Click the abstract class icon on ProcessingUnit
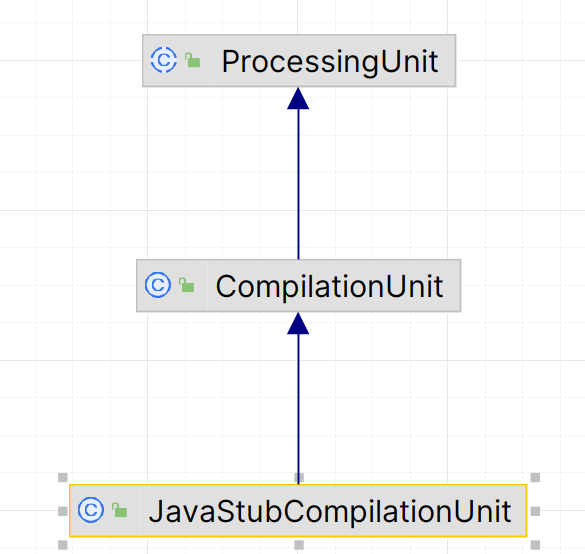The height and width of the screenshot is (554, 585). tap(164, 60)
